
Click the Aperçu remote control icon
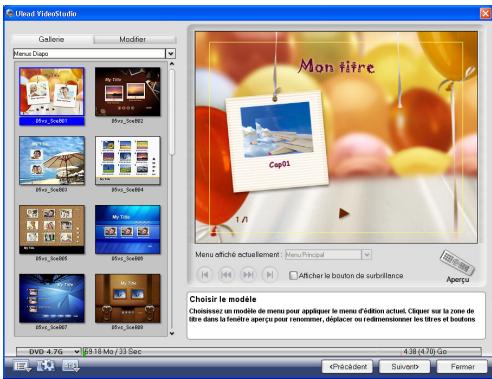click(457, 263)
